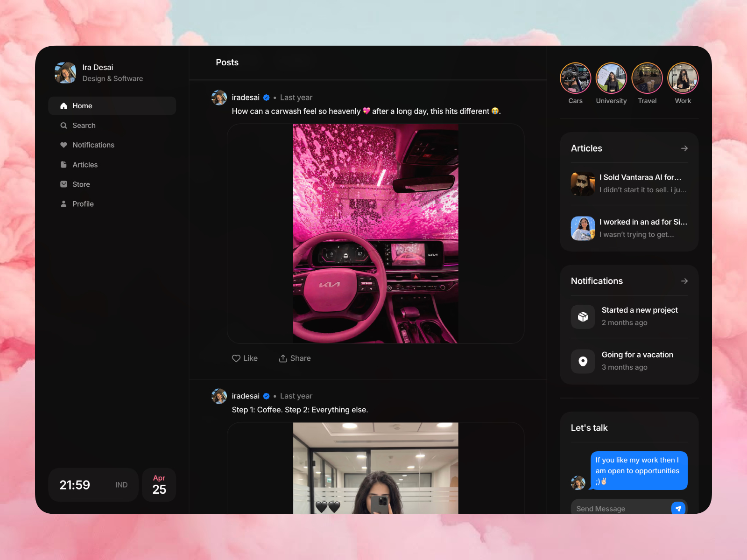This screenshot has height=560, width=747.
Task: Open the pink carwash photo
Action: (x=375, y=234)
